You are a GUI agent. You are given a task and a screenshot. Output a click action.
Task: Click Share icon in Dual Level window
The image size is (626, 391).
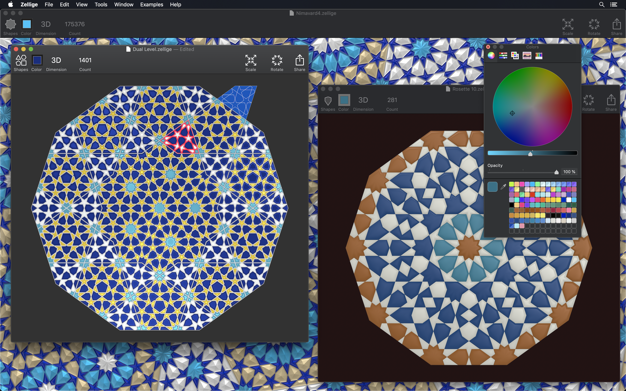click(299, 60)
